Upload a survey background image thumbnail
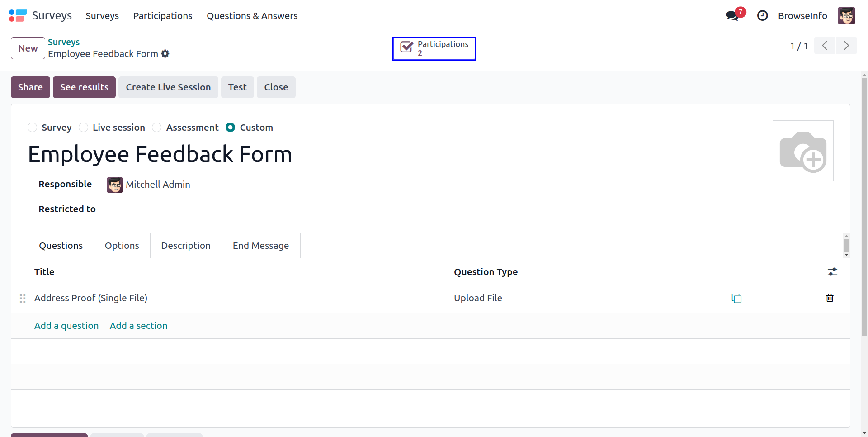This screenshot has width=868, height=437. [803, 151]
